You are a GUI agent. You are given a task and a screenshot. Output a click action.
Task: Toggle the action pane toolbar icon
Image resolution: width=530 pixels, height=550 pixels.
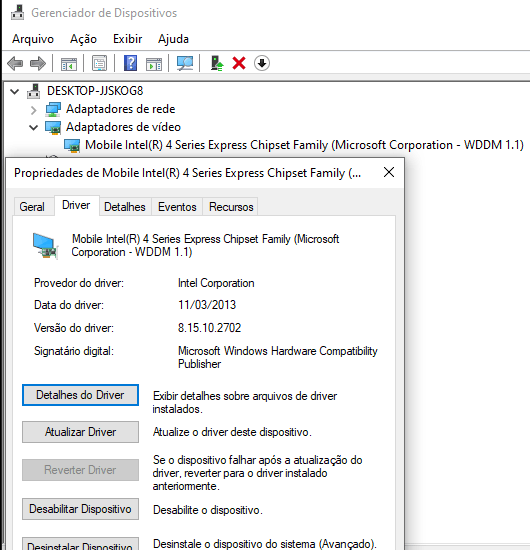[x=154, y=64]
